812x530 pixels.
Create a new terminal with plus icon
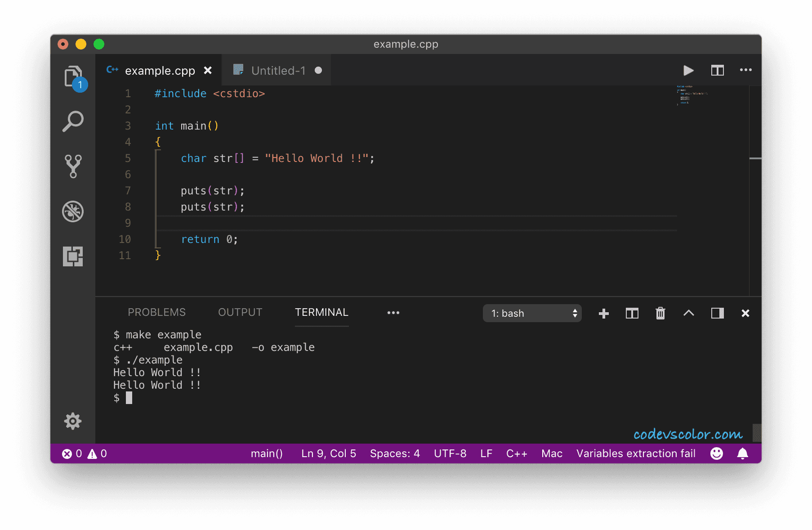tap(603, 313)
